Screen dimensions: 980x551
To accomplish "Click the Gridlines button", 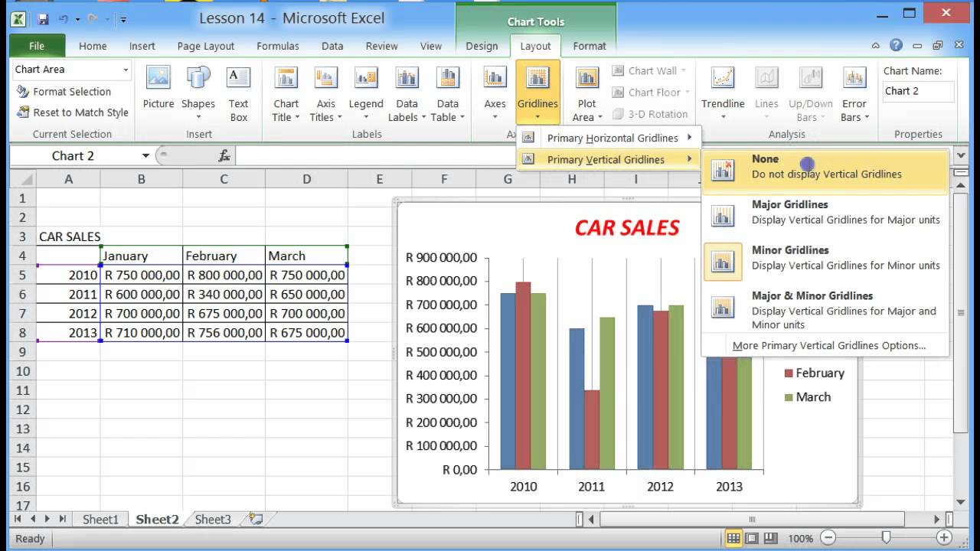I will click(x=537, y=93).
